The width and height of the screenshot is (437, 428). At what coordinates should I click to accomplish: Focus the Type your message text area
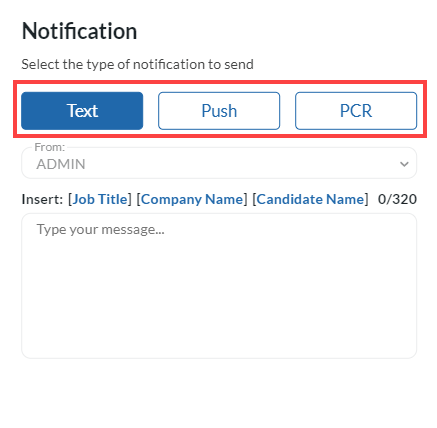(219, 286)
